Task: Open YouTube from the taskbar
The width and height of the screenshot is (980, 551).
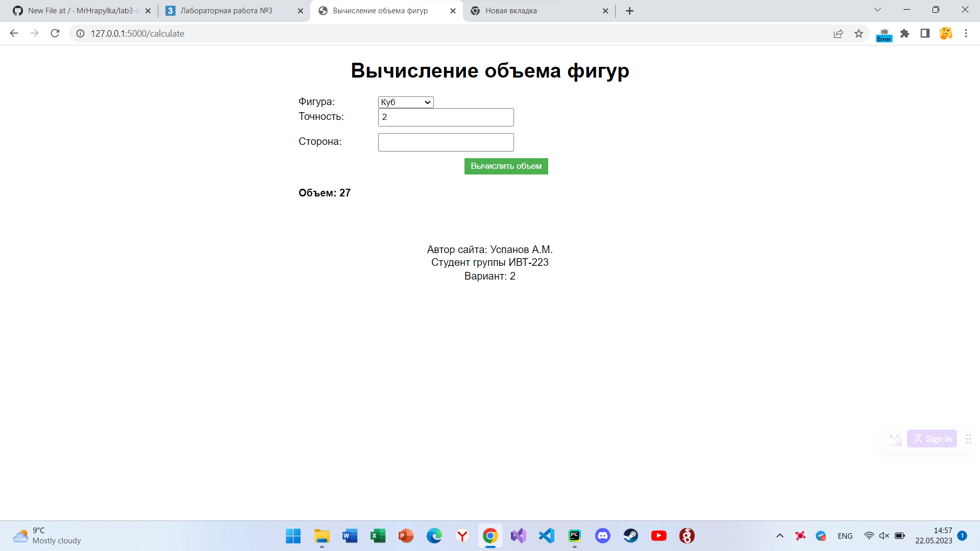Action: point(659,536)
